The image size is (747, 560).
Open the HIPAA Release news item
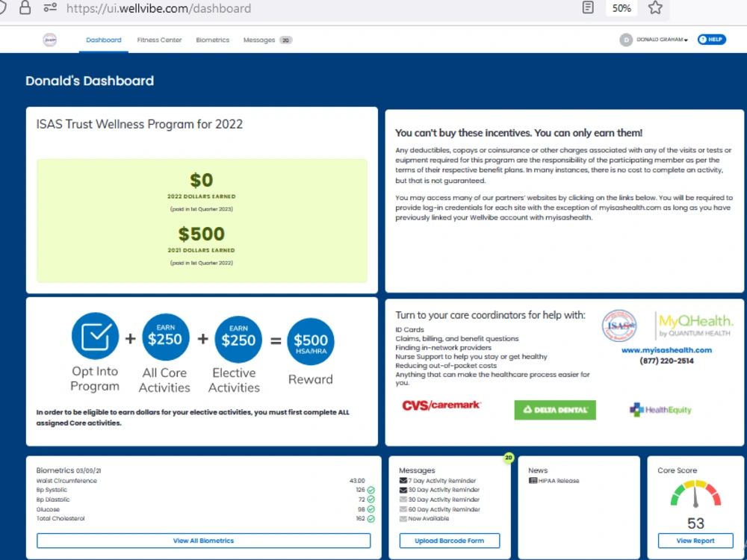coord(558,480)
